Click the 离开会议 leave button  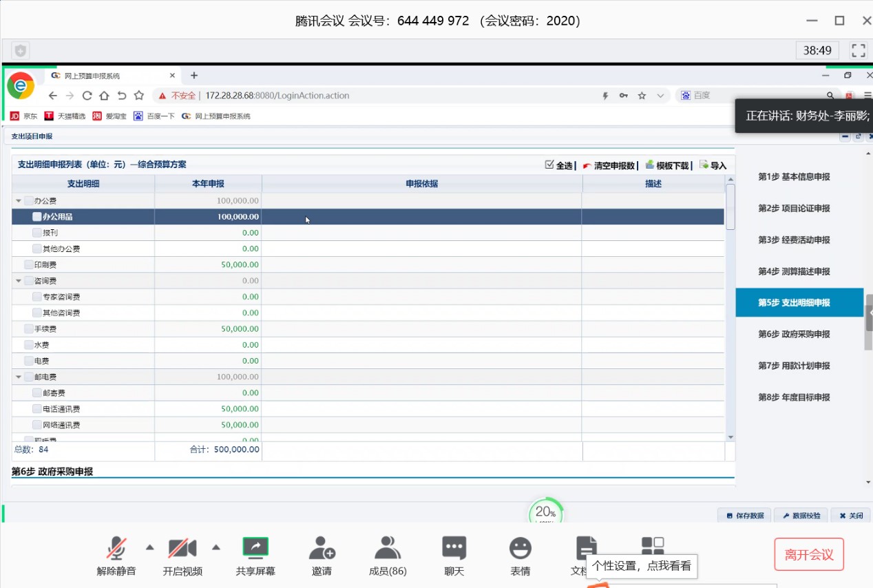click(x=808, y=555)
